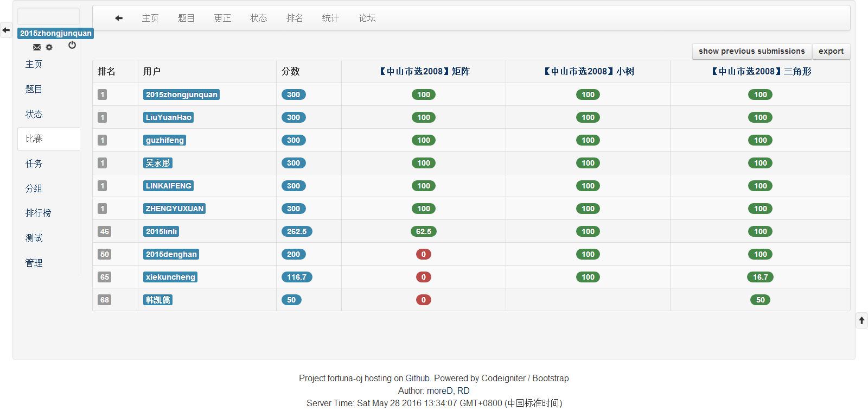Click rank badge 50
This screenshot has width=868, height=416.
point(105,254)
